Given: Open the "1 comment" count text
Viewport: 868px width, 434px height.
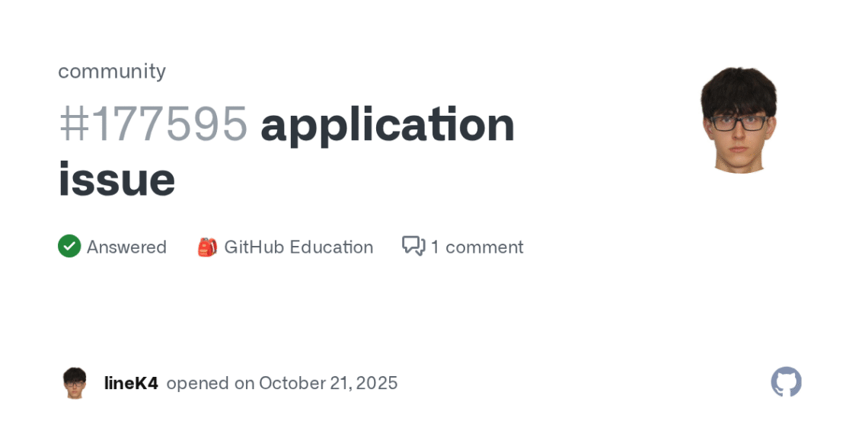Looking at the screenshot, I should [477, 247].
